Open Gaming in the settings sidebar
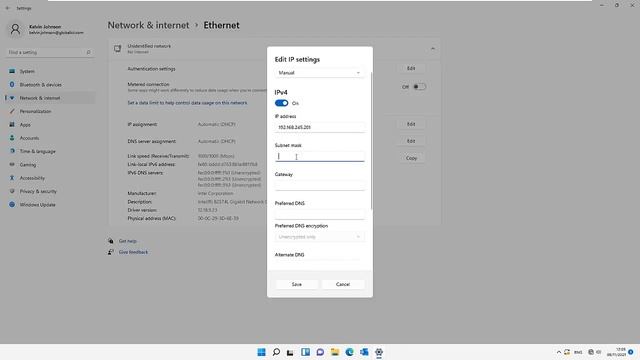Screen dimensions: 640x360 [x=50, y=165]
